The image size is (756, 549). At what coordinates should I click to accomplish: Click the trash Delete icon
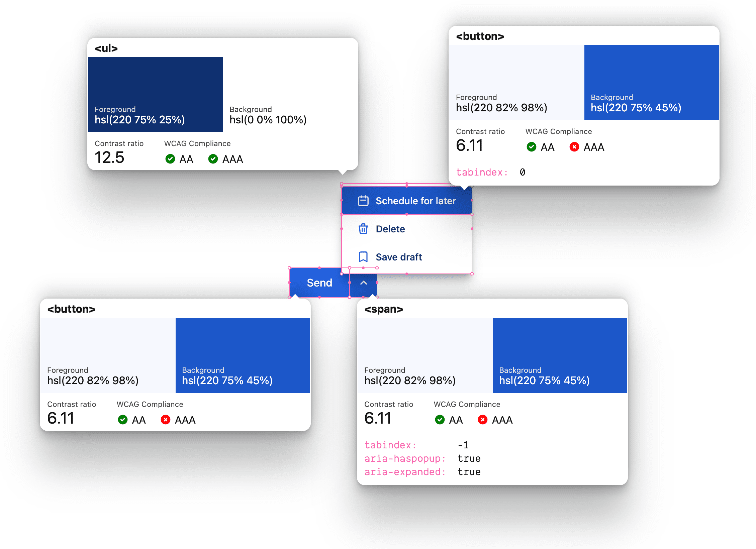[x=363, y=229]
